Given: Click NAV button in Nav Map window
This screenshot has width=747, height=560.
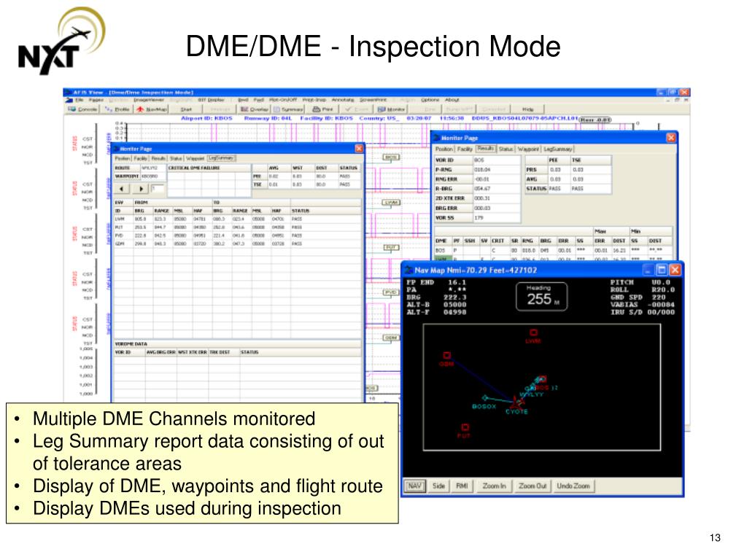Looking at the screenshot, I should (414, 486).
